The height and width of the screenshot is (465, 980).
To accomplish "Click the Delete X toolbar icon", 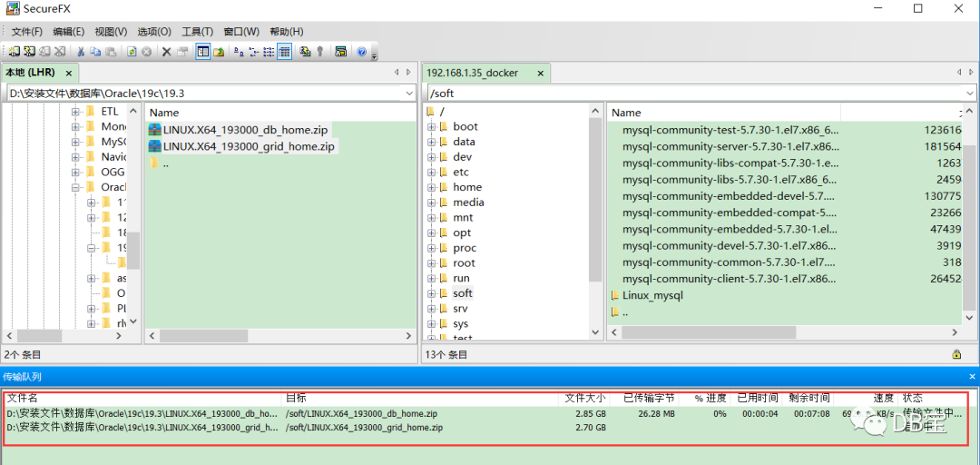I will click(x=166, y=52).
